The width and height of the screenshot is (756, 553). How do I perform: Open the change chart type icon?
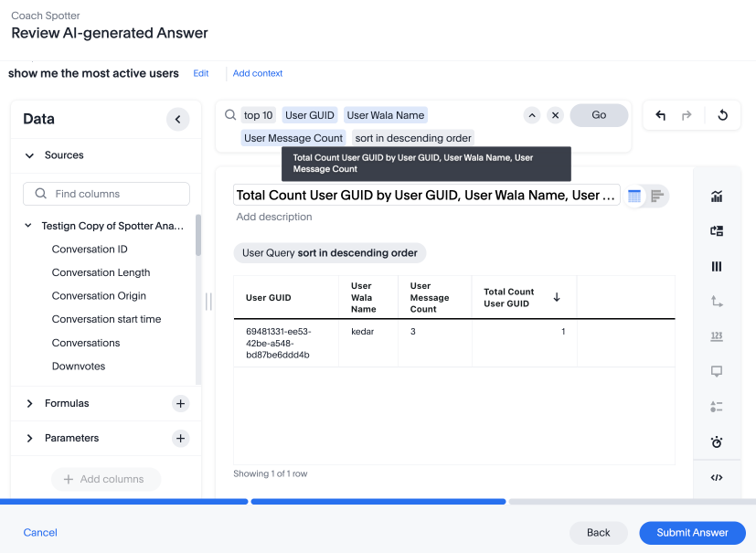point(717,230)
